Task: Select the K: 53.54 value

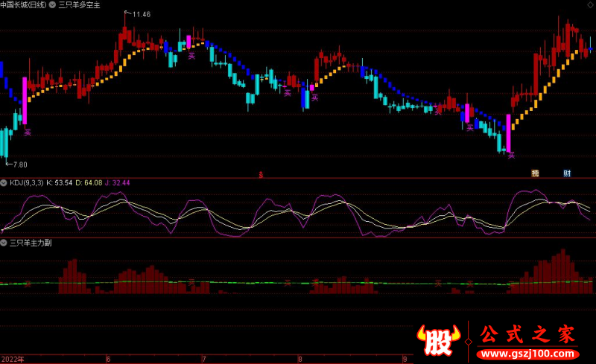Action: click(60, 183)
